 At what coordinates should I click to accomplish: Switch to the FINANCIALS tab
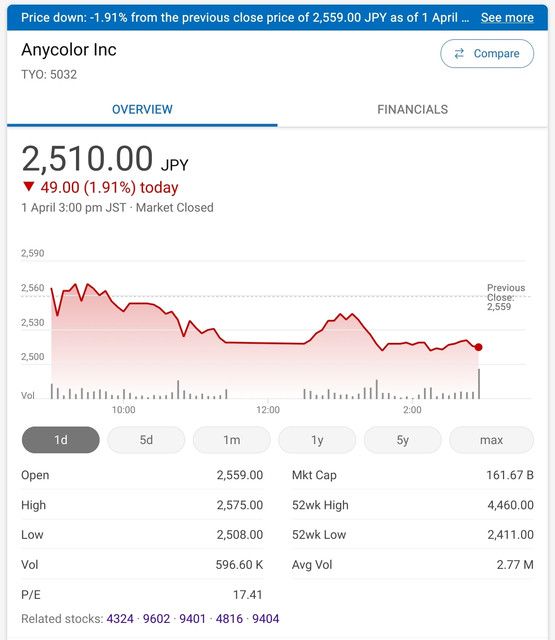(412, 109)
